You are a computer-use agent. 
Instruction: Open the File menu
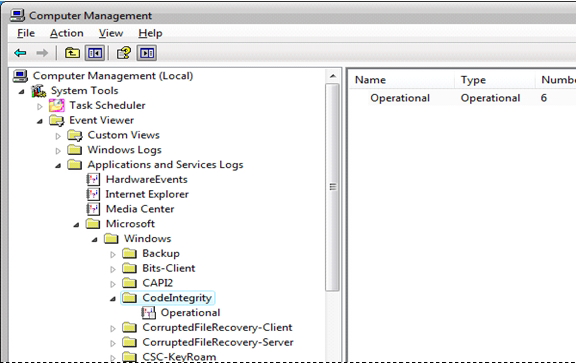tap(26, 33)
